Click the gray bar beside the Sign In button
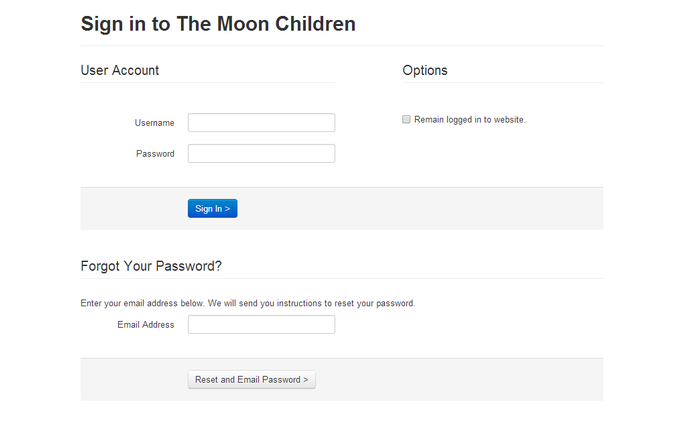This screenshot has width=687, height=423. (420, 209)
